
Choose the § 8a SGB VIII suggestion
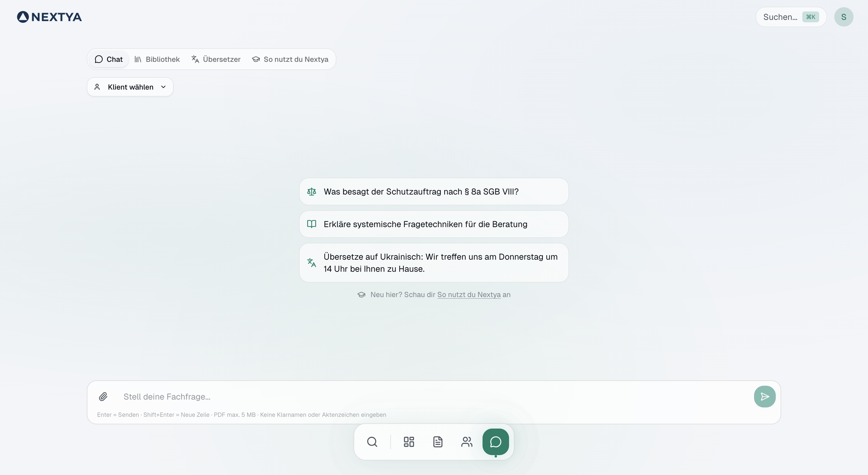pyautogui.click(x=434, y=192)
